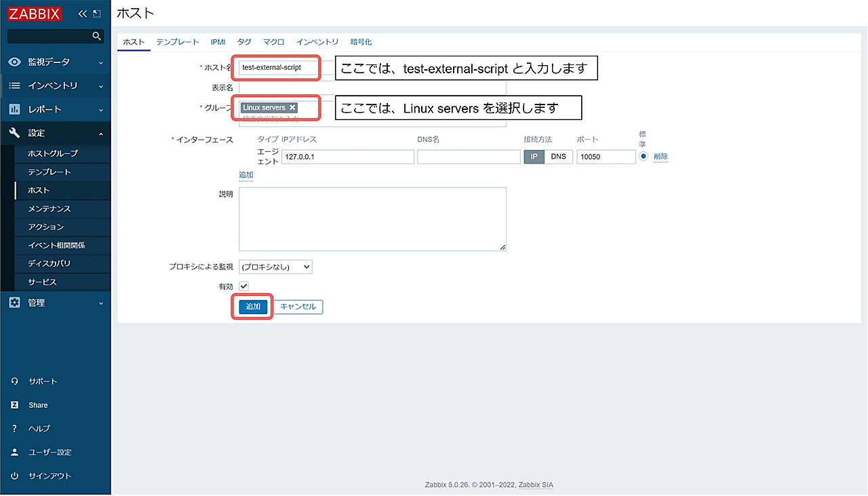Remove the Linux servers group chip

(292, 107)
